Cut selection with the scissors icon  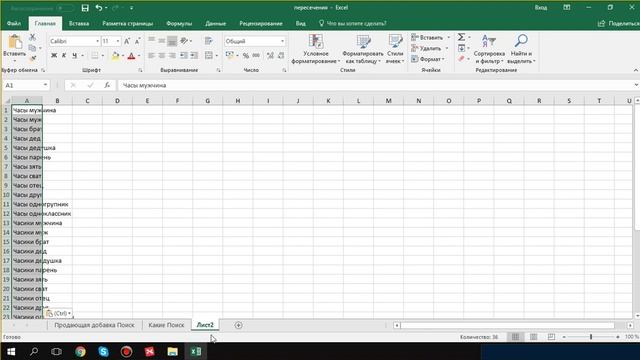tap(33, 38)
